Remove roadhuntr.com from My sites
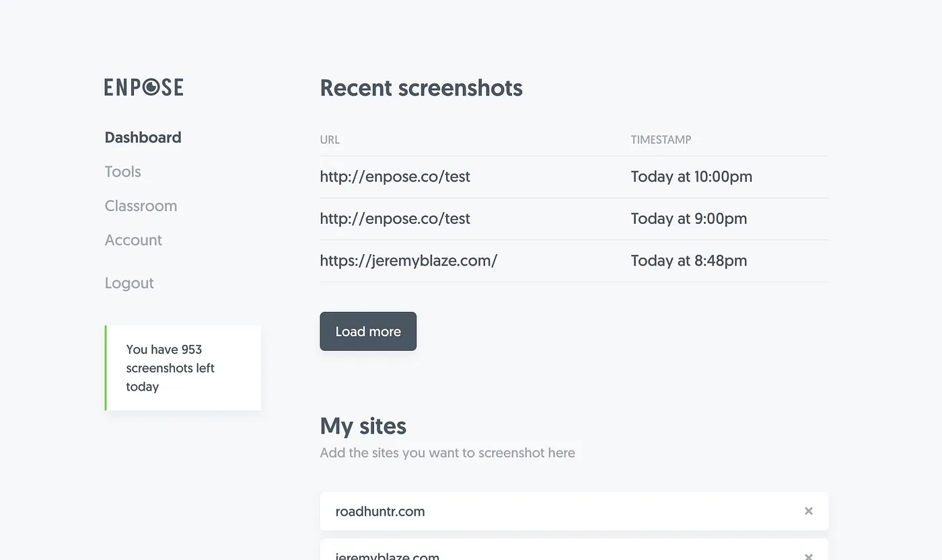 [x=808, y=511]
